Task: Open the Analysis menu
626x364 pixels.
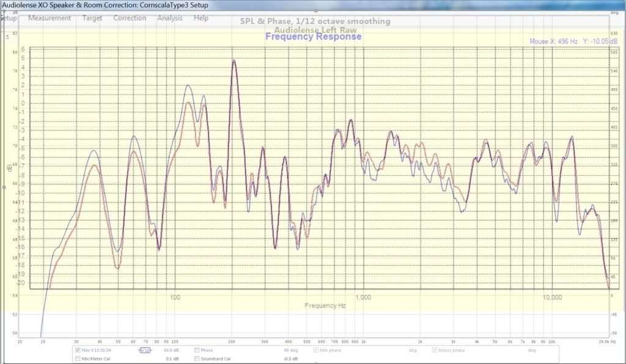Action: (x=170, y=18)
